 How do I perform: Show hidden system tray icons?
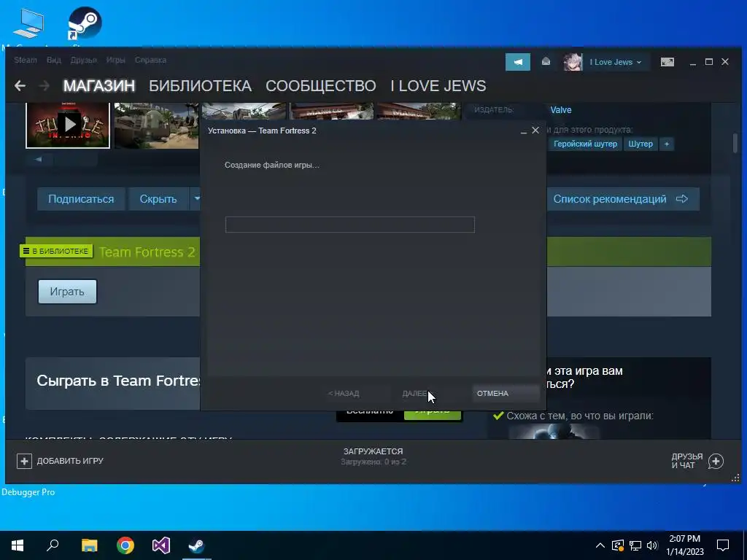tap(600, 545)
